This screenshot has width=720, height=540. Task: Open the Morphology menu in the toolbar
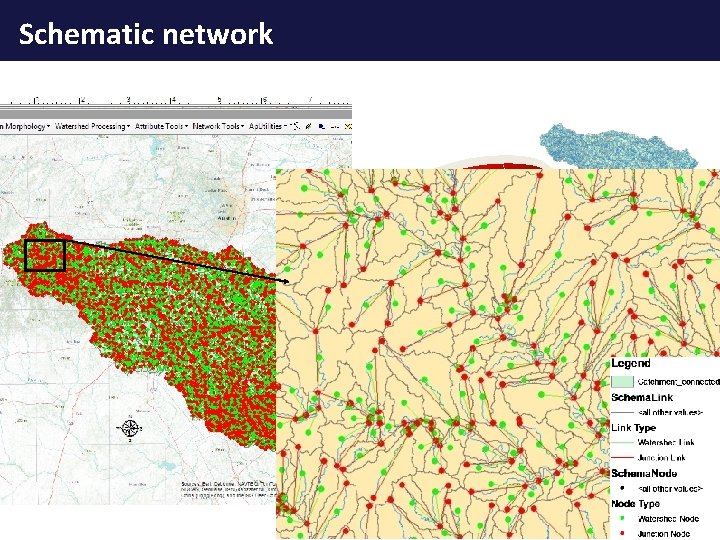tap(25, 126)
